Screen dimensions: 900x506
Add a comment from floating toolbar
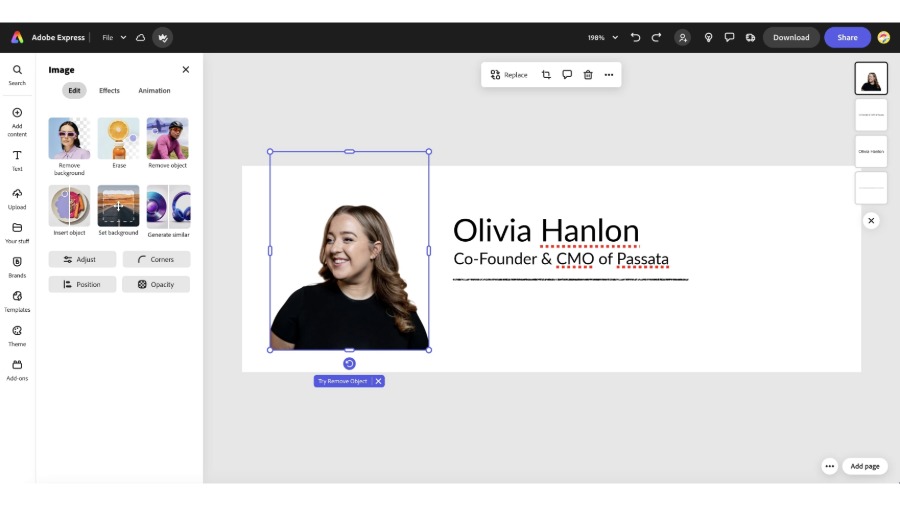567,75
